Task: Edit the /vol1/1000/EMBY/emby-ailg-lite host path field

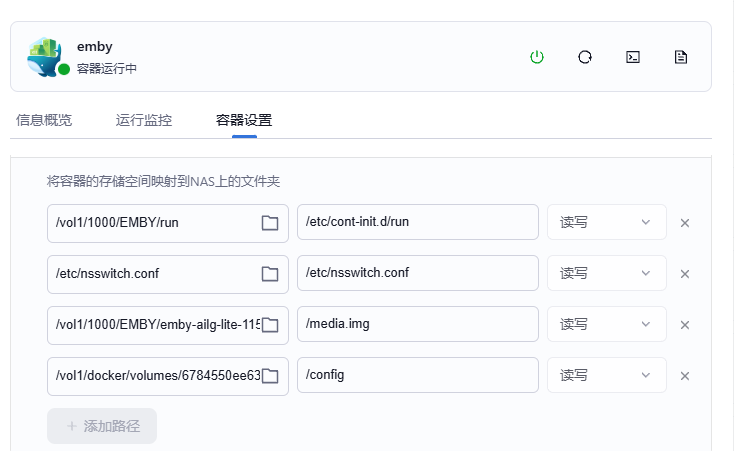Action: pyautogui.click(x=168, y=325)
